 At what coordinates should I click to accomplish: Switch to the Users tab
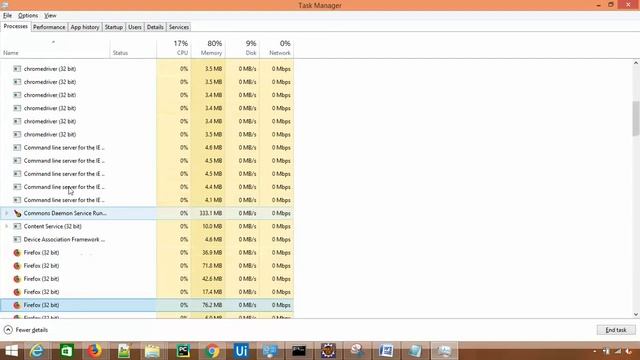pyautogui.click(x=135, y=27)
